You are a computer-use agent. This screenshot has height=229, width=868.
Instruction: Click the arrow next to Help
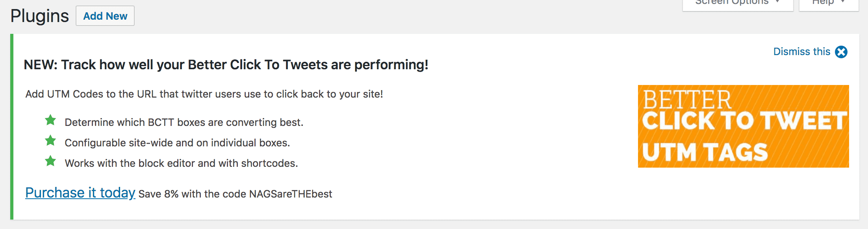pos(843,2)
